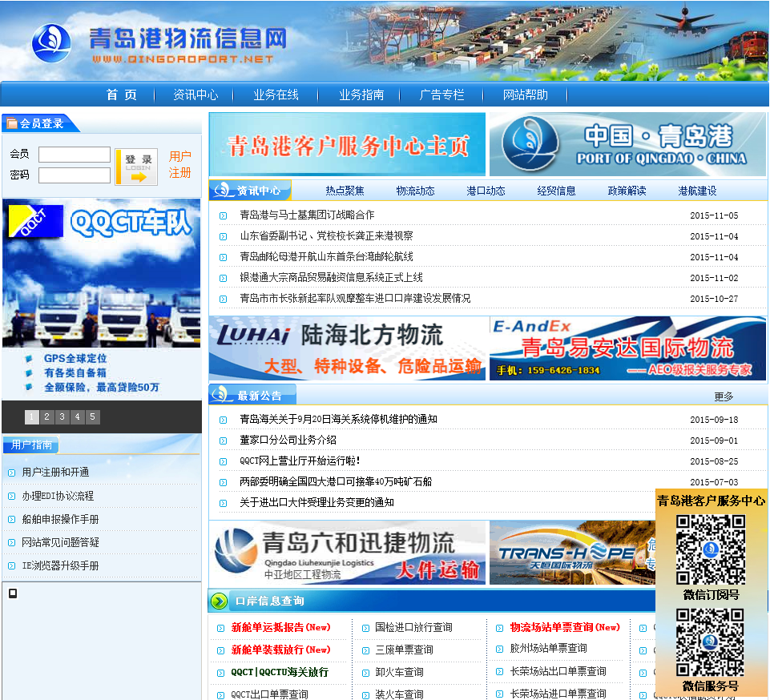Open 胶州场站单票查询 link
The height and width of the screenshot is (700, 770).
[x=548, y=649]
